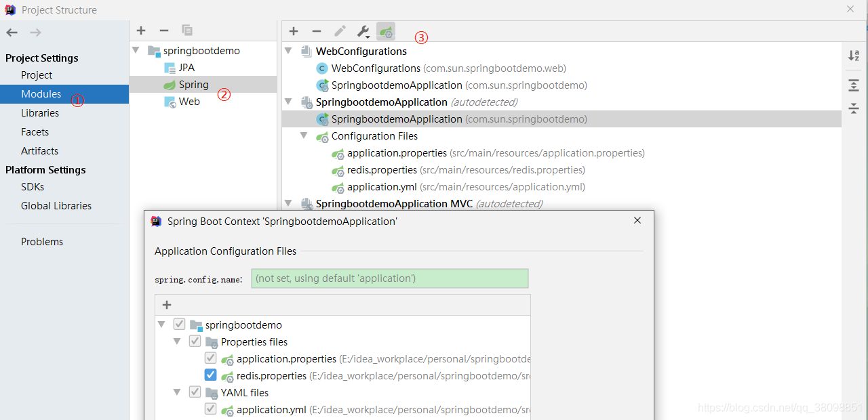This screenshot has width=868, height=420.
Task: Sort contexts alphabetically
Action: pos(854,56)
